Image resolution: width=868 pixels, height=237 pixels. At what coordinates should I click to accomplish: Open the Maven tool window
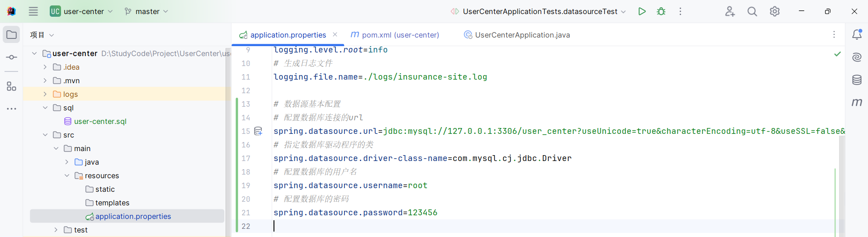pos(857,103)
